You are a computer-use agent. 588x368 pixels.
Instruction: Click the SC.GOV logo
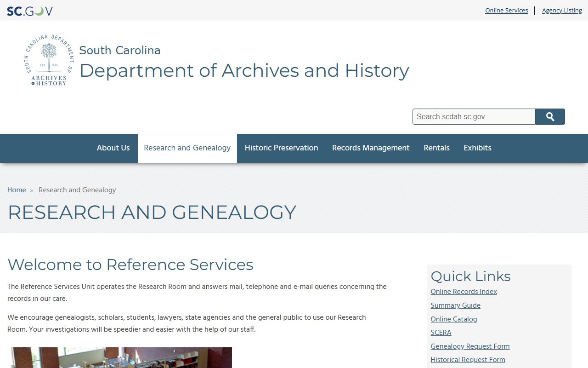[29, 11]
